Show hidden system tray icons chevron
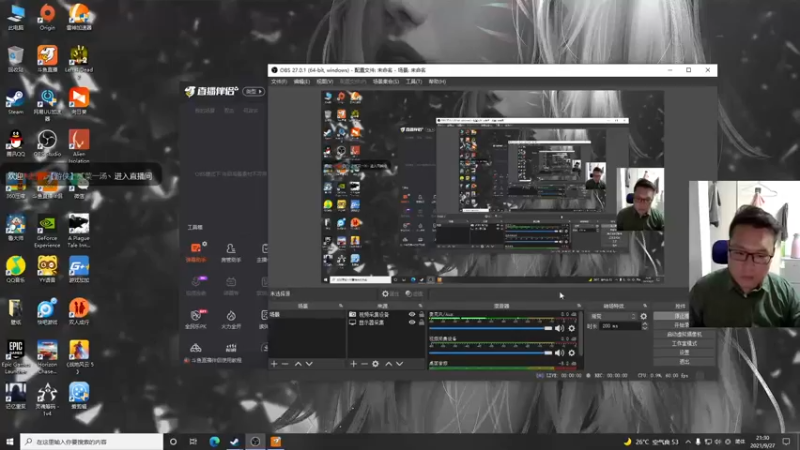Image resolution: width=800 pixels, height=450 pixels. [688, 442]
